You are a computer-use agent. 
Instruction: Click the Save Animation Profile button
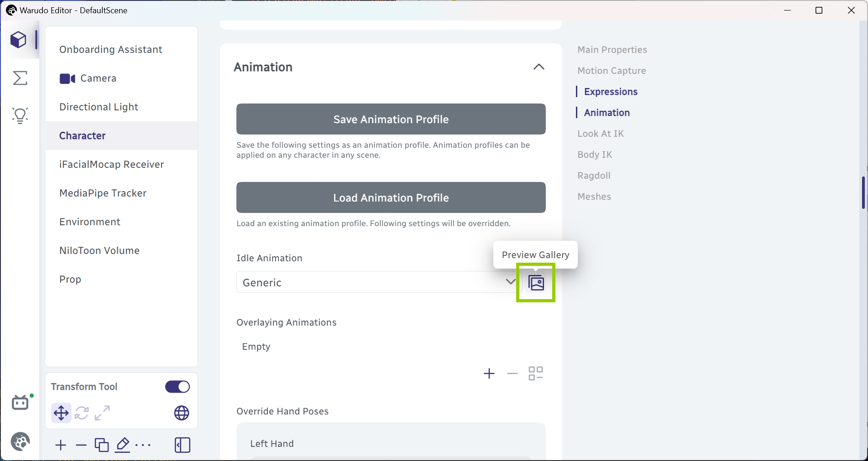point(391,119)
